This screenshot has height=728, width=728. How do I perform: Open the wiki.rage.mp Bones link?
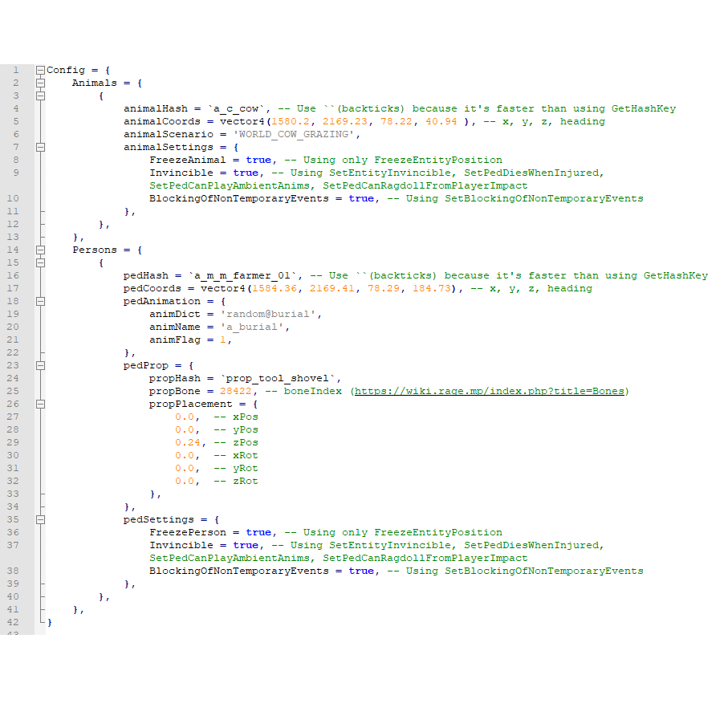click(x=490, y=391)
